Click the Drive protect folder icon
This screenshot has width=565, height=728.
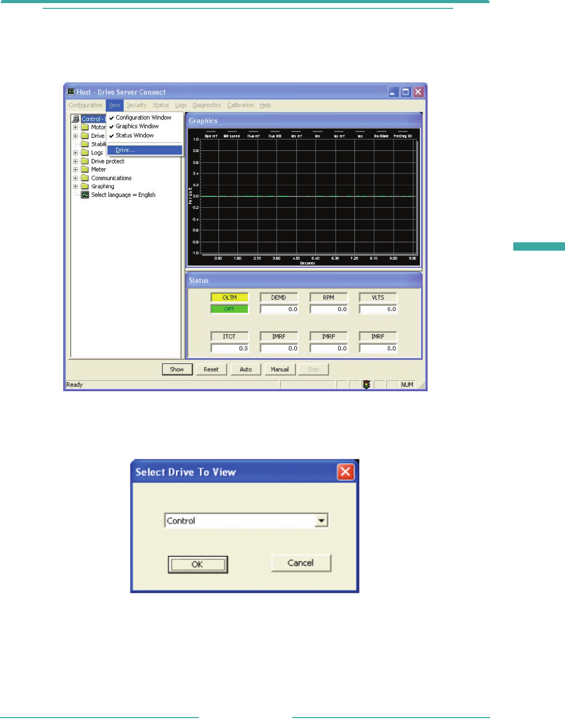(85, 161)
